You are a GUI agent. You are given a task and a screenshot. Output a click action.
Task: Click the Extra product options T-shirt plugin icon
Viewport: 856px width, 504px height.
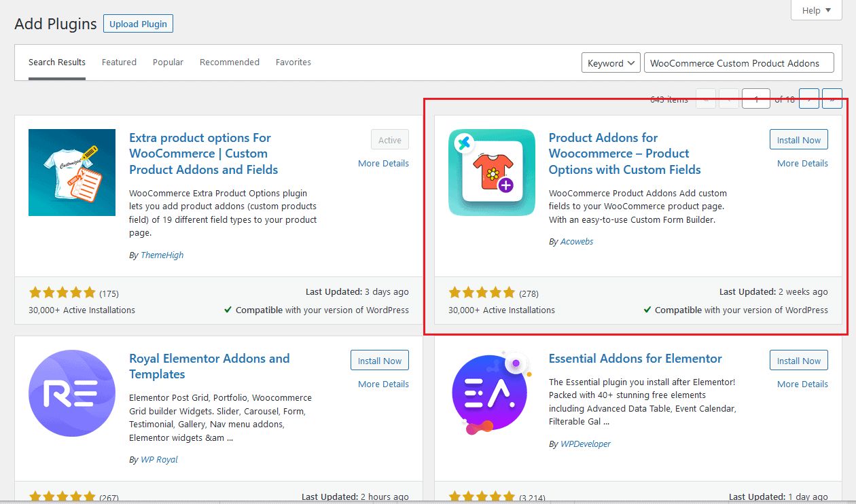coord(72,173)
